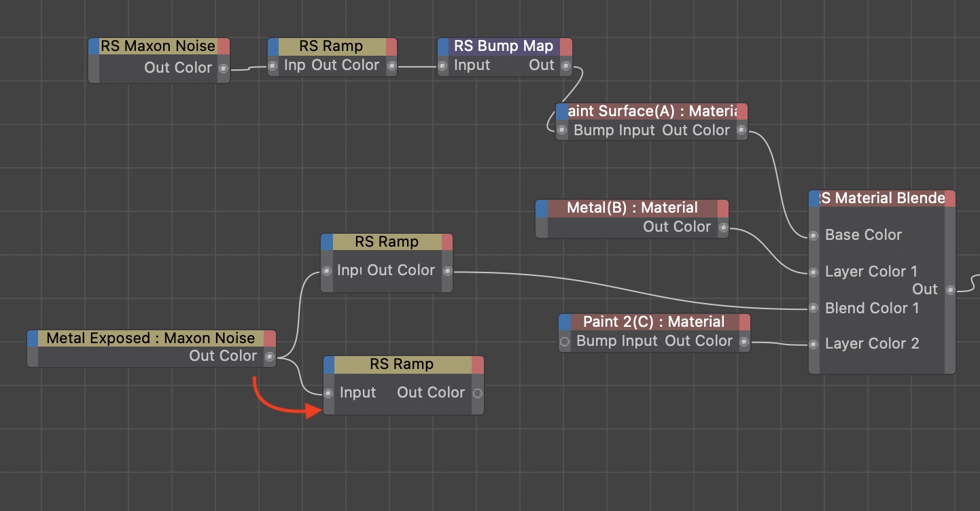Click the Input port on RS Bump Map

(x=443, y=66)
